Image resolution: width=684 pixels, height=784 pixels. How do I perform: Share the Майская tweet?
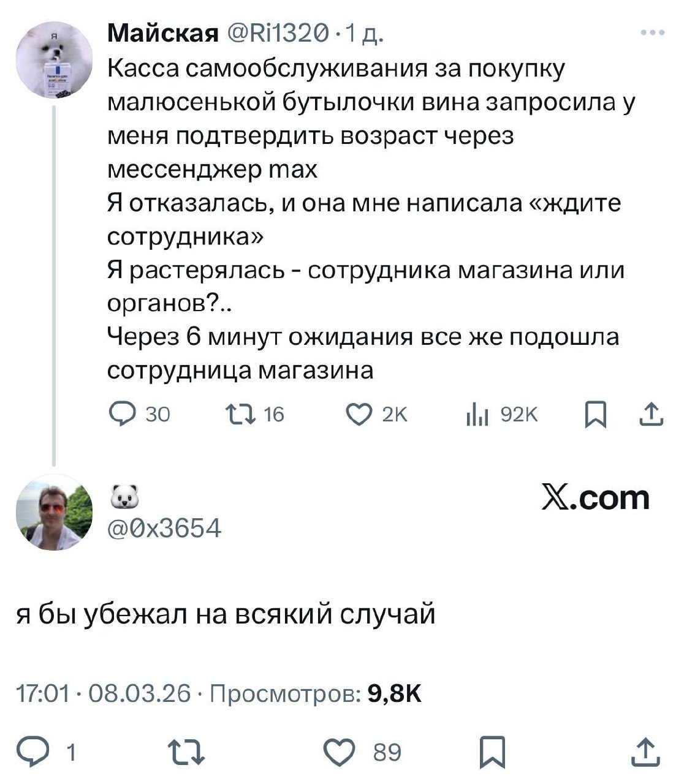point(651,415)
